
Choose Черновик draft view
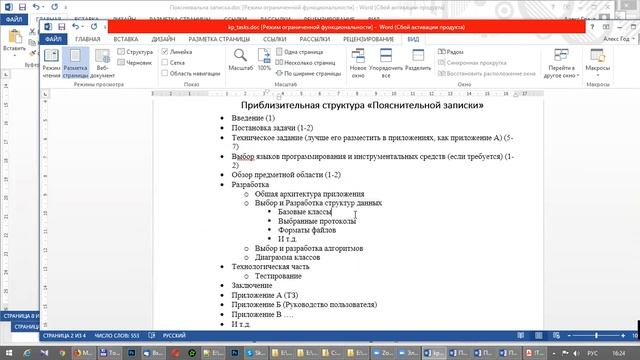point(135,62)
